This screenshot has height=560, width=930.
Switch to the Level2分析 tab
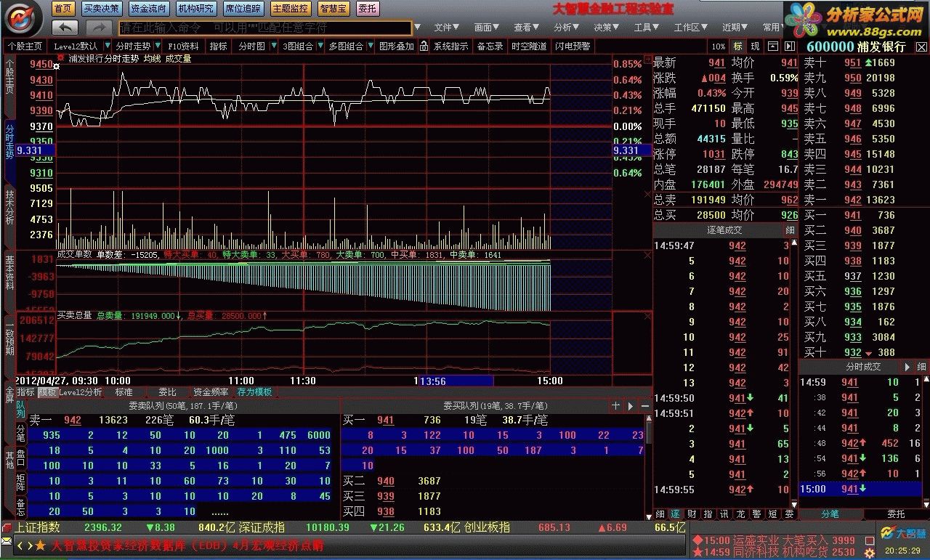(x=81, y=391)
